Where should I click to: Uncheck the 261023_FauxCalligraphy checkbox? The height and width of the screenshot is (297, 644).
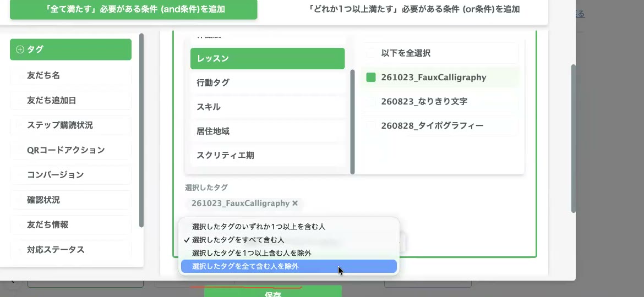[x=371, y=77]
